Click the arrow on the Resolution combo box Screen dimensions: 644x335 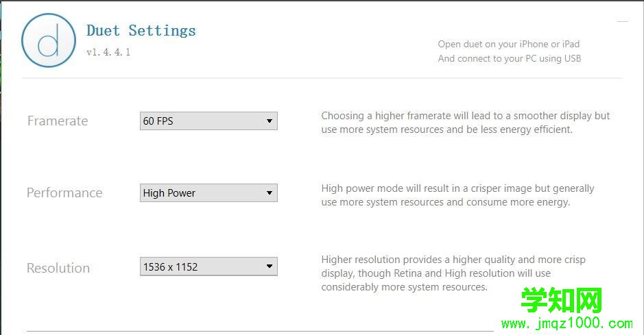[270, 266]
